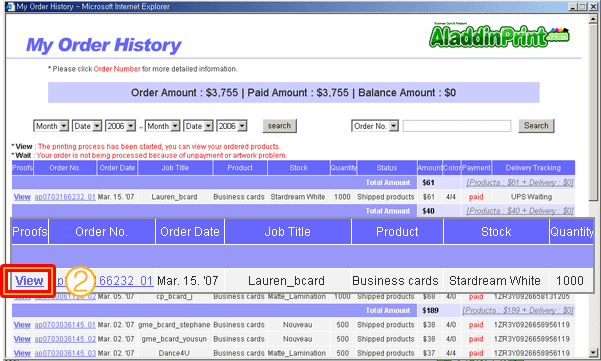
Task: Open the Products $61 + Delivery $0 breakdown link
Action: [x=520, y=183]
